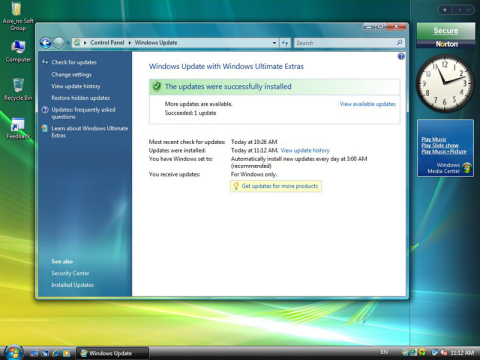
Task: Click the analog clock gadget
Action: pyautogui.click(x=445, y=83)
